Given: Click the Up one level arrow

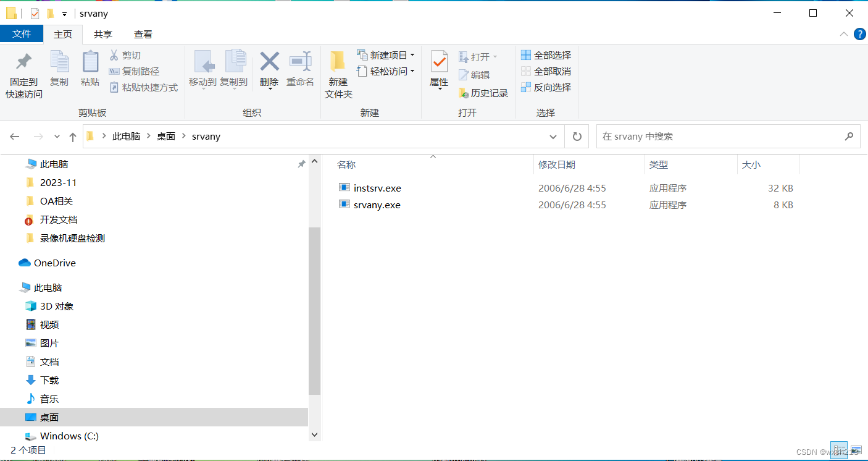Looking at the screenshot, I should [73, 137].
